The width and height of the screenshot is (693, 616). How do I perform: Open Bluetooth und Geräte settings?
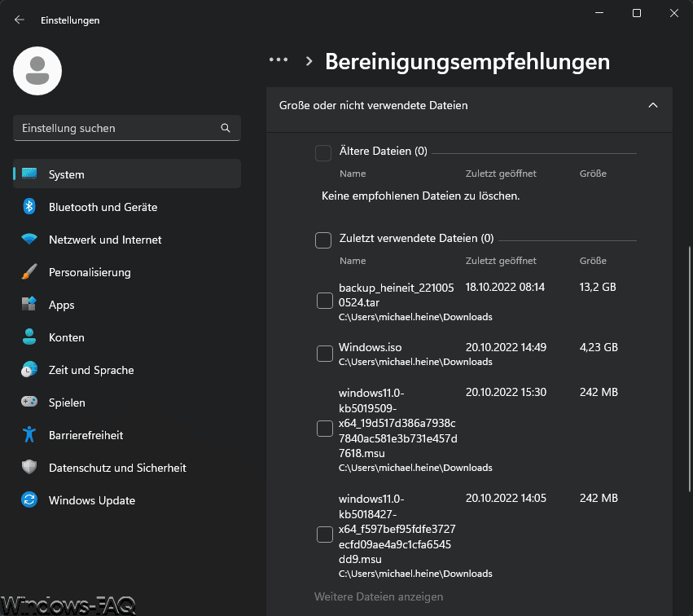127,206
